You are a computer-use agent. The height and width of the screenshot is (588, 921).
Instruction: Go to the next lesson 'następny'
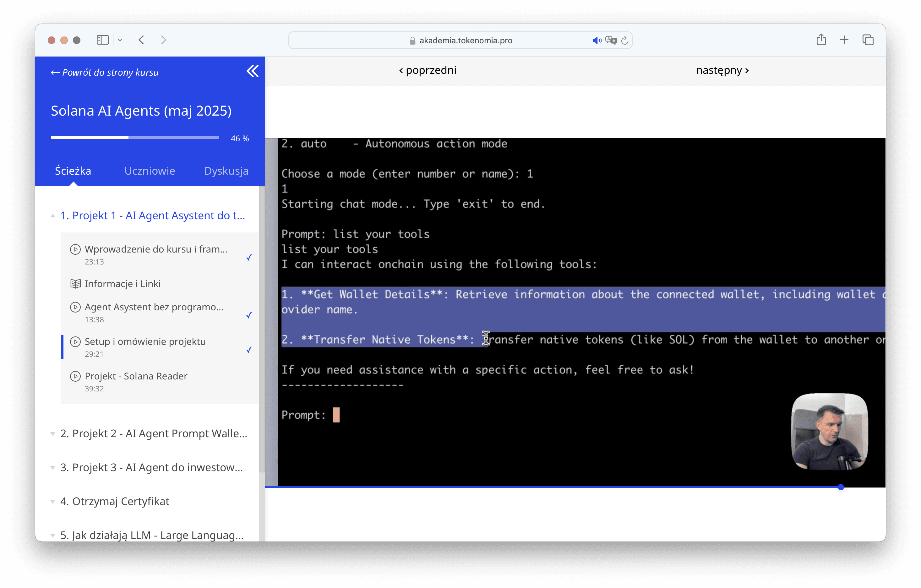(x=722, y=70)
